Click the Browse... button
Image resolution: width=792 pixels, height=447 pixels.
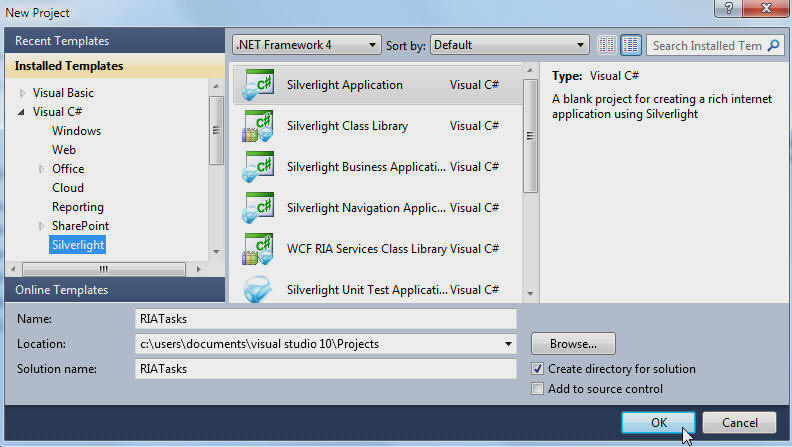(x=573, y=344)
